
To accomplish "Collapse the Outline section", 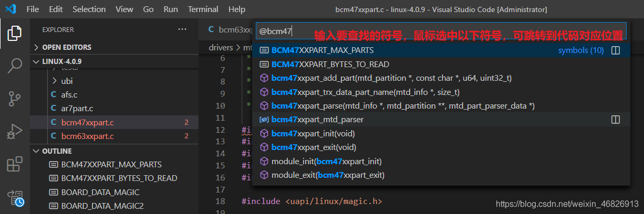I will [x=114, y=151].
